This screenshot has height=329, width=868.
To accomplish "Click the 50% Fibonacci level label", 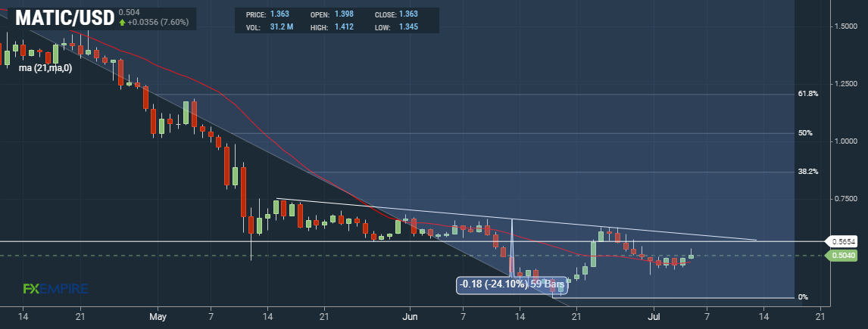I will pyautogui.click(x=805, y=133).
